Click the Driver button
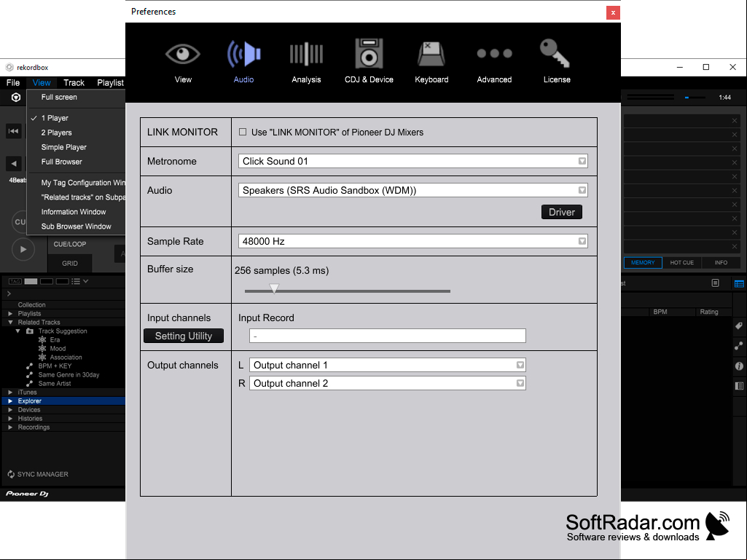Screen dimensions: 747x560 pos(562,212)
